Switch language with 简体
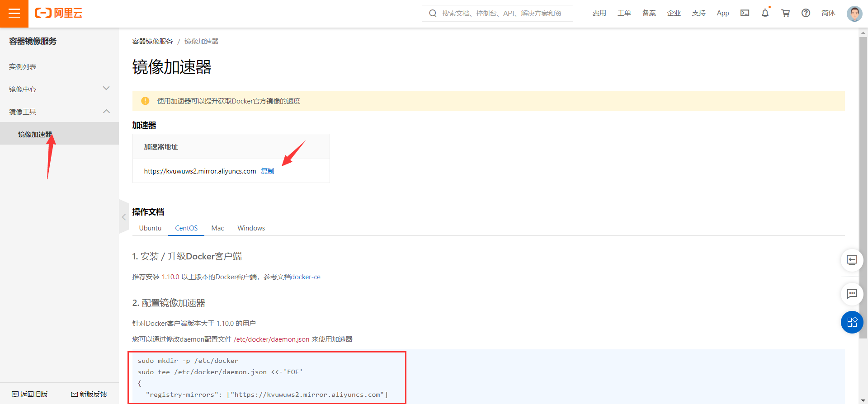868x404 pixels. [x=828, y=13]
